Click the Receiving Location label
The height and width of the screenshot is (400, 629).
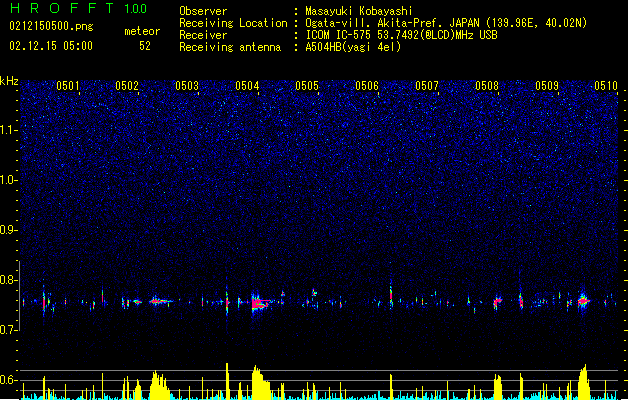point(233,23)
